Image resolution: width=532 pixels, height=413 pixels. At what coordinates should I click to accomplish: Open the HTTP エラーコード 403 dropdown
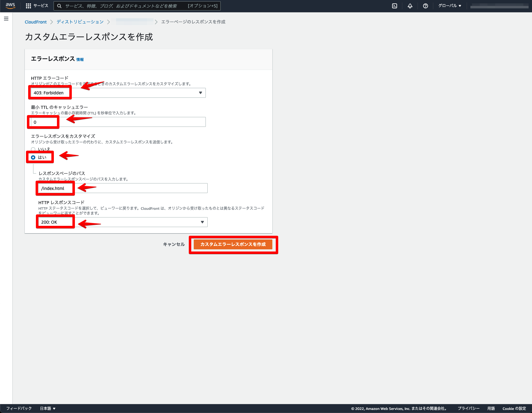118,93
